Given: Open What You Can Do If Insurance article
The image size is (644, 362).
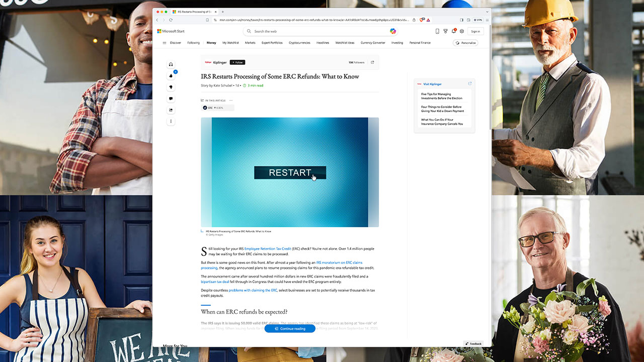Looking at the screenshot, I should 442,122.
